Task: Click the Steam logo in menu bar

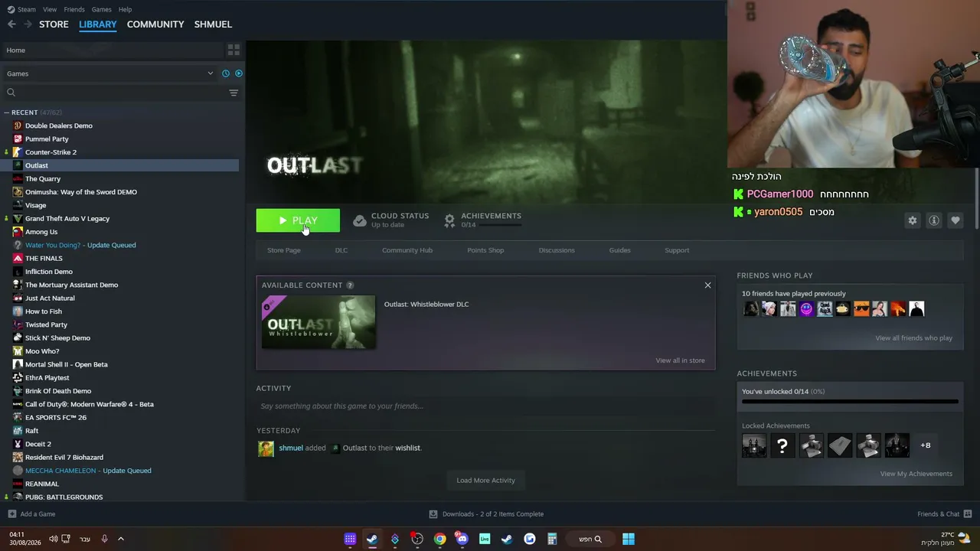Action: pos(11,9)
